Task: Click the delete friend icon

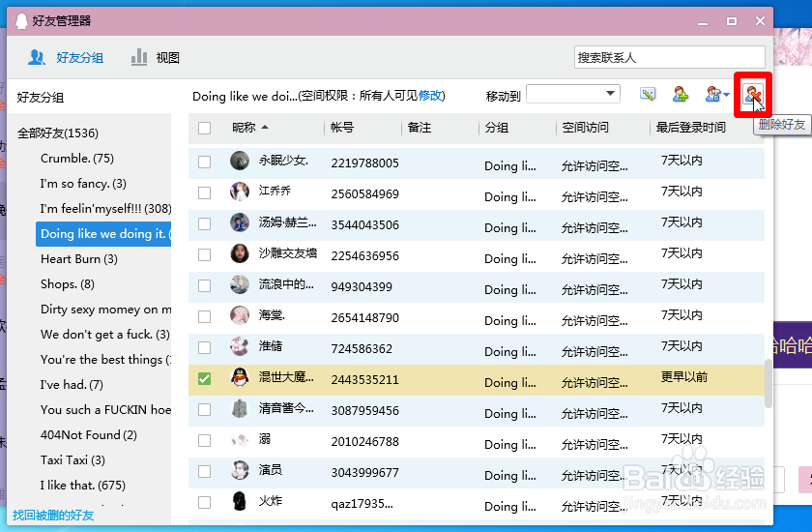Action: pyautogui.click(x=752, y=94)
